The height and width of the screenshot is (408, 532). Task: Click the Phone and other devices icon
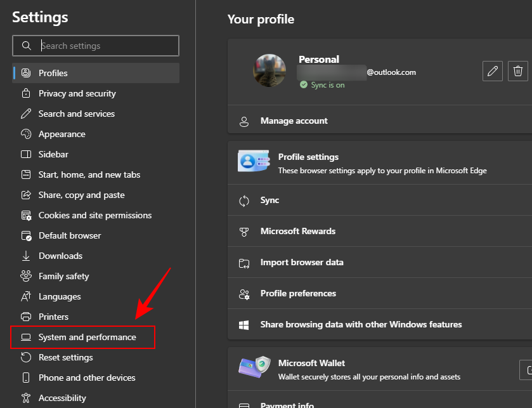[26, 378]
